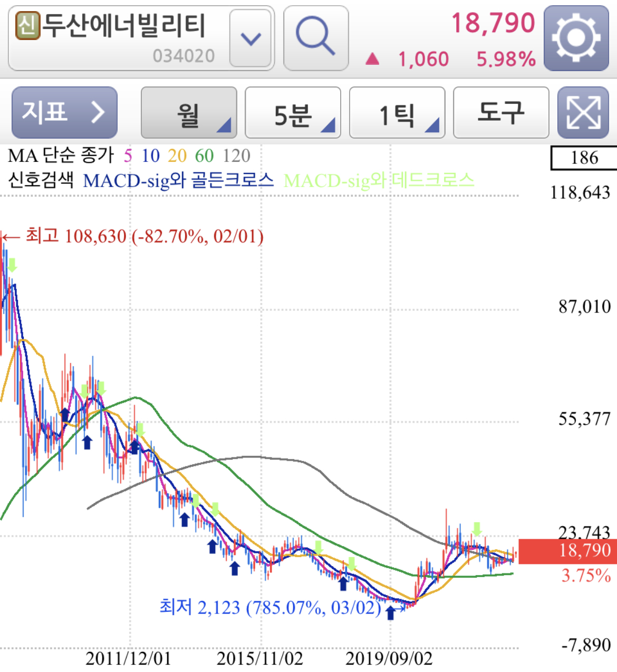Click the MA 60 period label
The height and width of the screenshot is (672, 617).
(x=204, y=155)
